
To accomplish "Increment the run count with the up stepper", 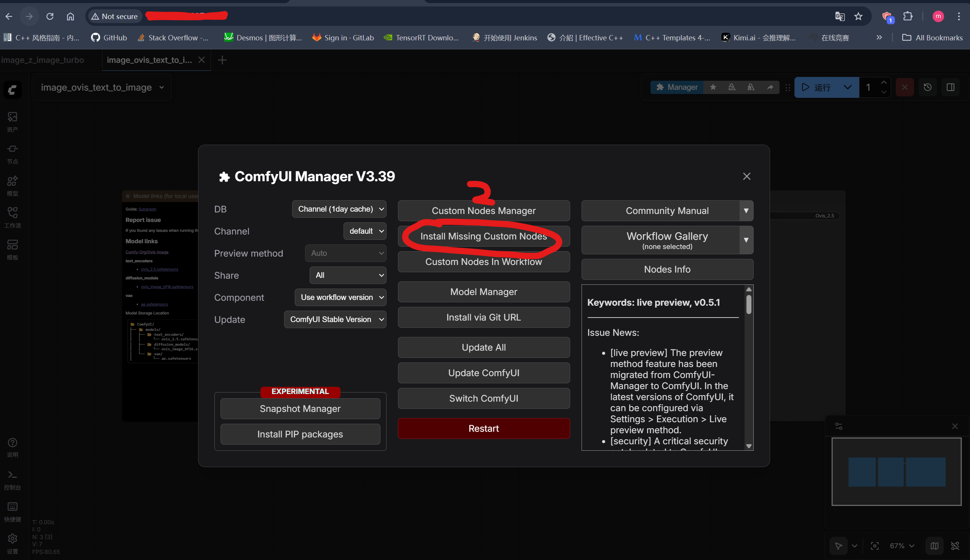I will [884, 82].
